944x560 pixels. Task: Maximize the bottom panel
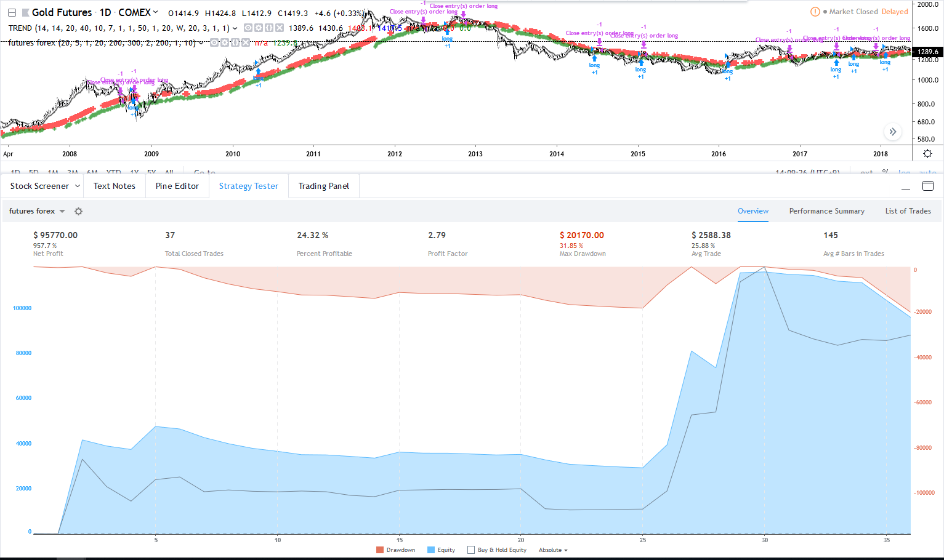click(x=927, y=186)
